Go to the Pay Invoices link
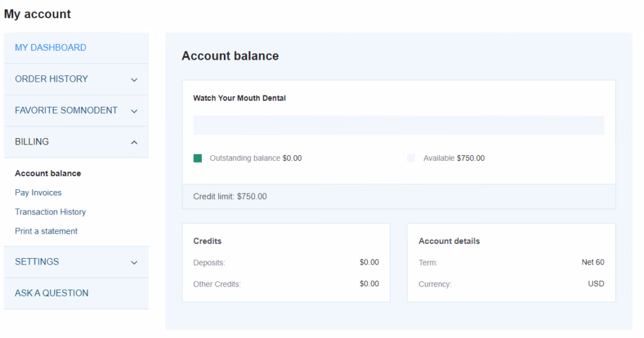Screen dimensions: 644x338 [38, 192]
